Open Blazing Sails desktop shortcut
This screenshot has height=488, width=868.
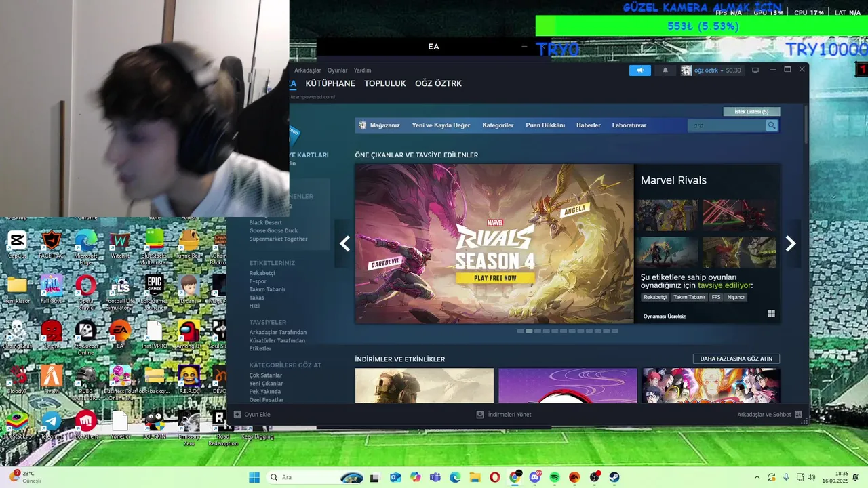(x=17, y=335)
